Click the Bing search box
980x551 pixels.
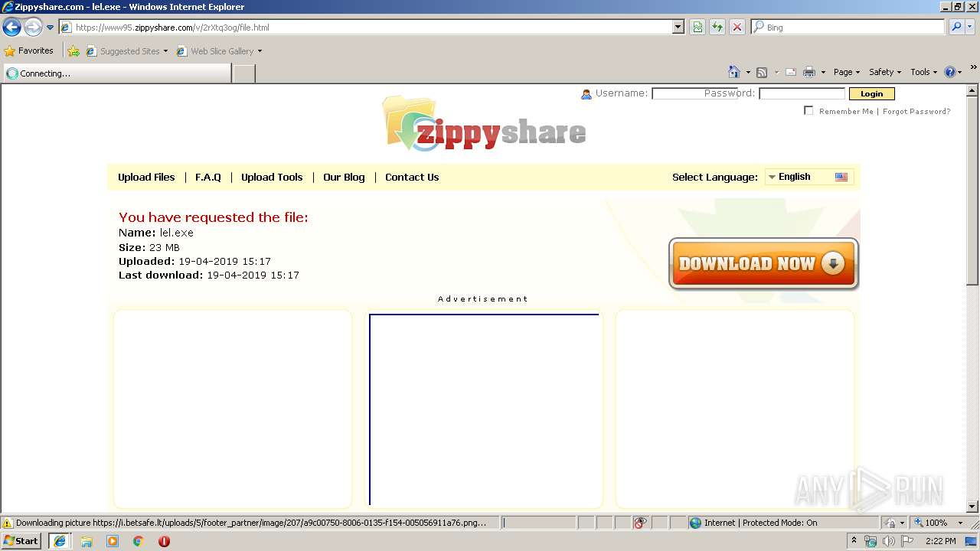[x=848, y=28]
